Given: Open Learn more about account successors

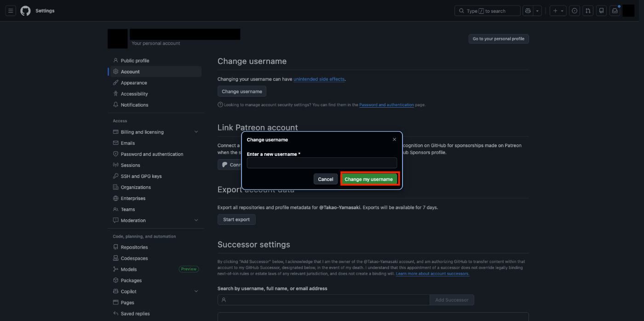Looking at the screenshot, I should pos(433,274).
